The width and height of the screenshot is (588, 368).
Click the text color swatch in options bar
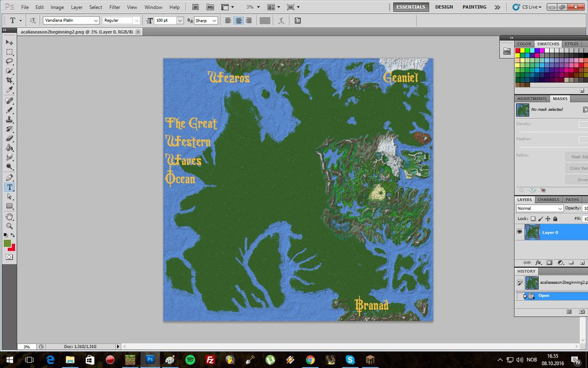click(265, 21)
